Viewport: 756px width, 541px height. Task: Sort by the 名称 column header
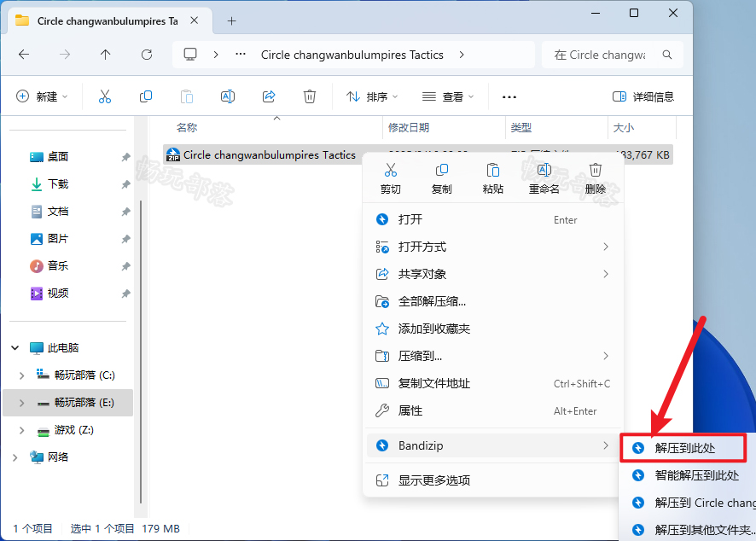pos(187,127)
